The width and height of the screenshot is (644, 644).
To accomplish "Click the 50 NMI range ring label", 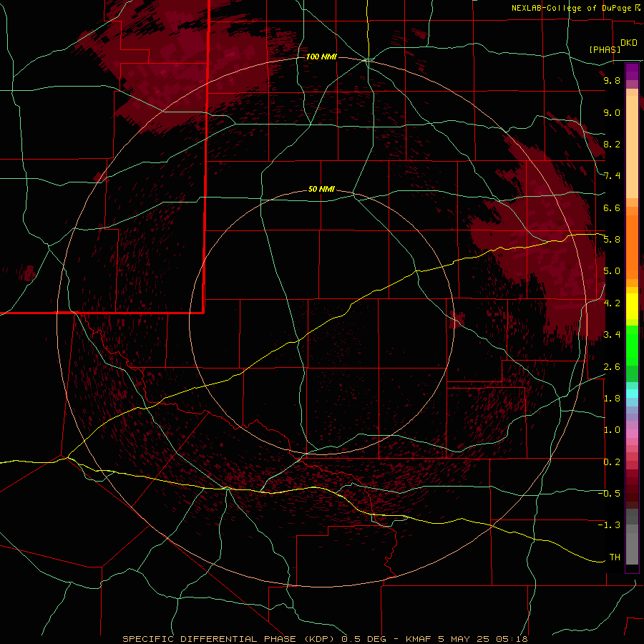I will coord(321,189).
